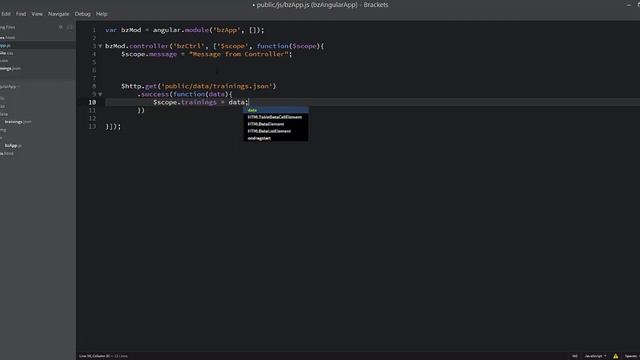Image resolution: width=640 pixels, height=360 pixels.
Task: Click 'public/data/trainings.json' path string
Action: click(x=217, y=86)
